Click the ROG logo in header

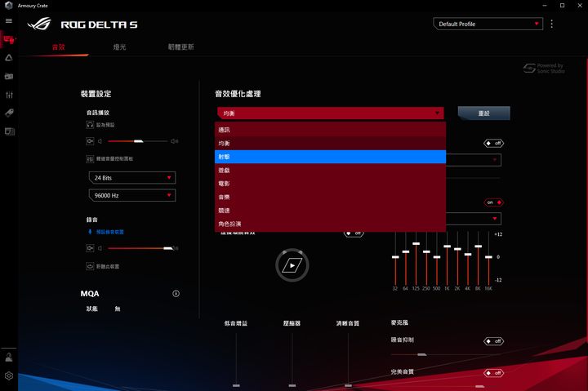(39, 24)
